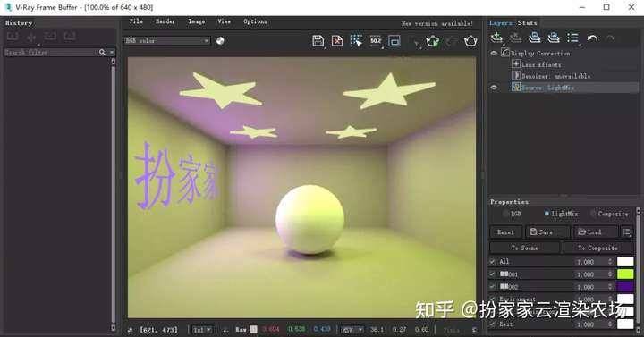Toggle the region render icon

[394, 41]
